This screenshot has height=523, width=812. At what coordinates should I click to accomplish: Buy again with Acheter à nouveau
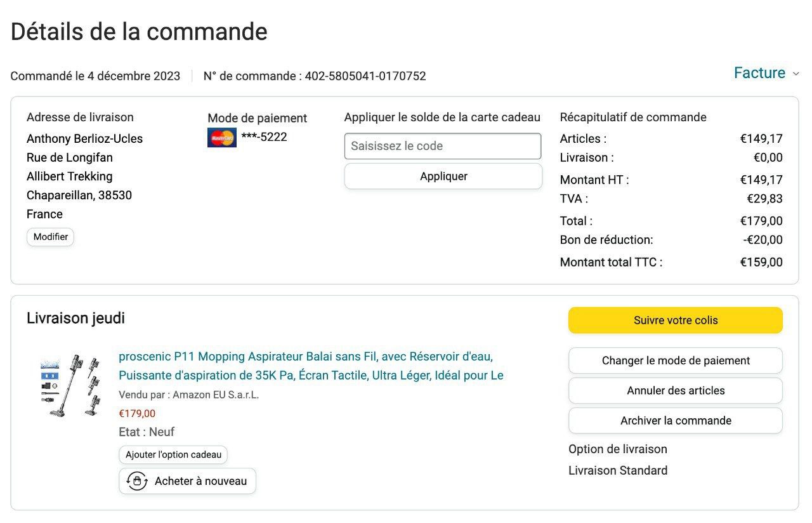click(x=200, y=481)
